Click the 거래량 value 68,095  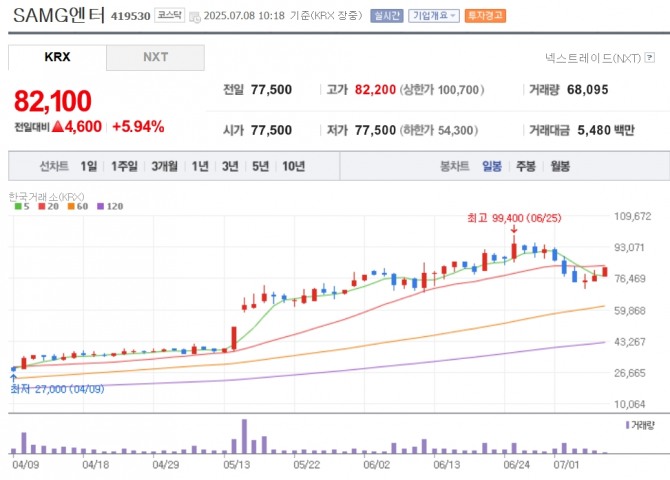tap(588, 90)
